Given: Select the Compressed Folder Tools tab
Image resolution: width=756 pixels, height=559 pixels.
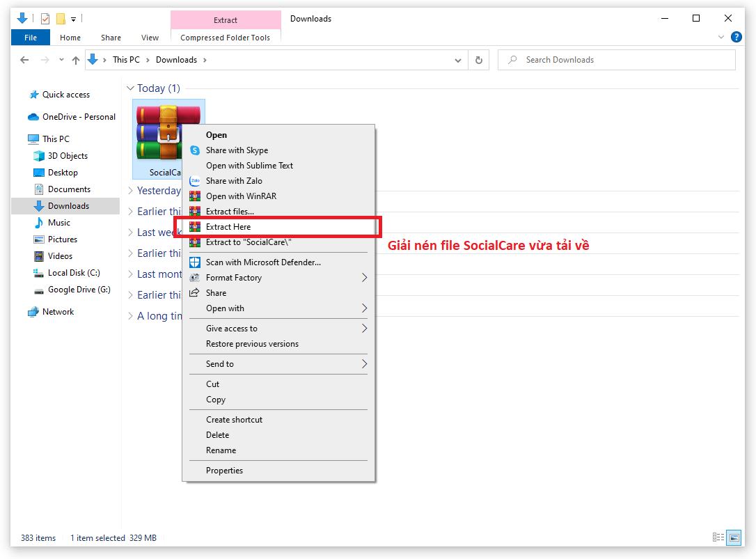Looking at the screenshot, I should click(x=225, y=37).
